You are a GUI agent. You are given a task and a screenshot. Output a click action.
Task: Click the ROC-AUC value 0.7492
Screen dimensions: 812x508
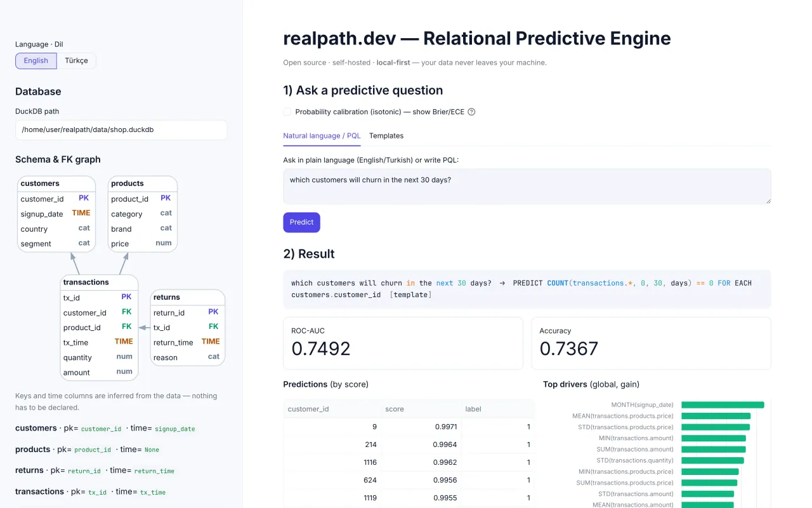[x=321, y=349]
